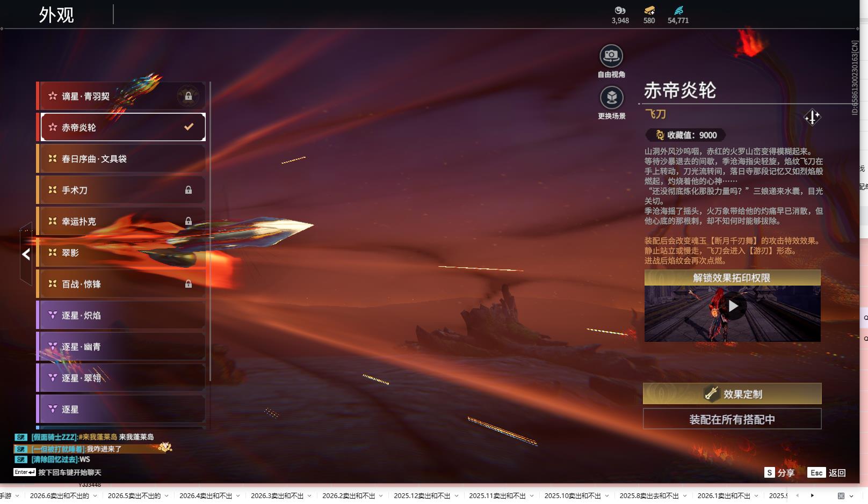Expand dropdown arrow on 2025.8卖出去和不出 tab

(x=685, y=495)
